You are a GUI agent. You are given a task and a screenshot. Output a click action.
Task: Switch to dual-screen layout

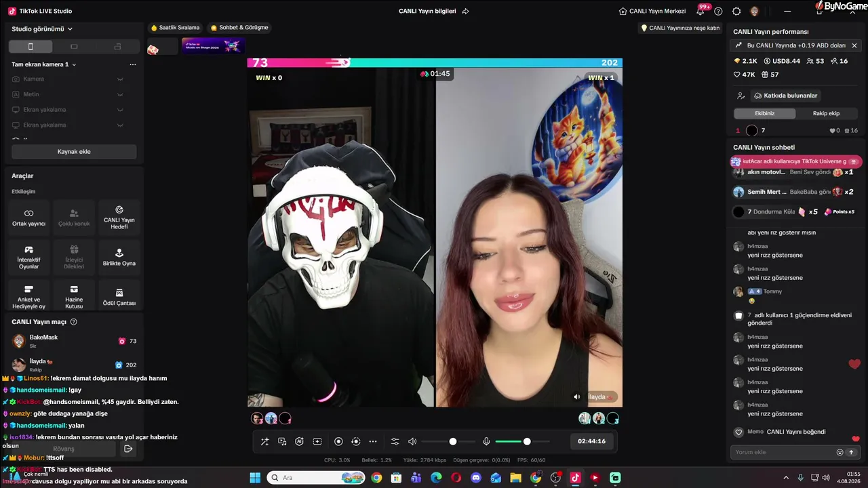[x=117, y=47]
